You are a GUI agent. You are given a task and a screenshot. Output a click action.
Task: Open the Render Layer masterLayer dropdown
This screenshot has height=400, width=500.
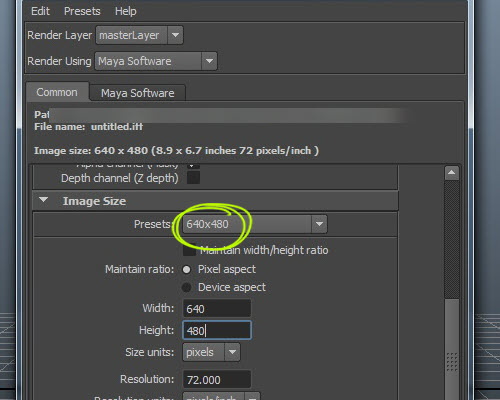point(139,35)
